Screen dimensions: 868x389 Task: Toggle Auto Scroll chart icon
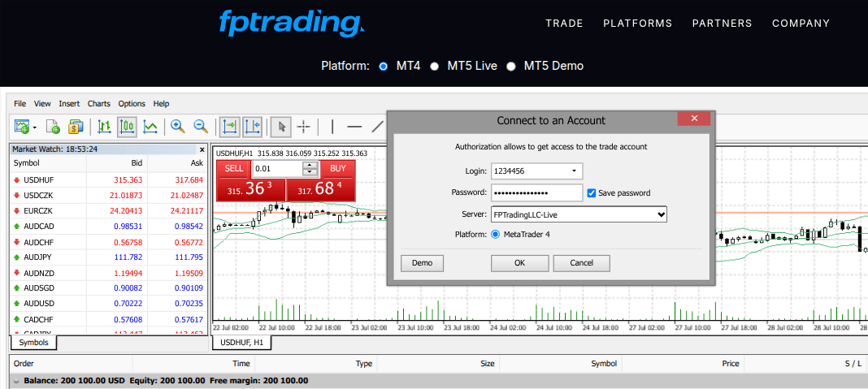229,127
